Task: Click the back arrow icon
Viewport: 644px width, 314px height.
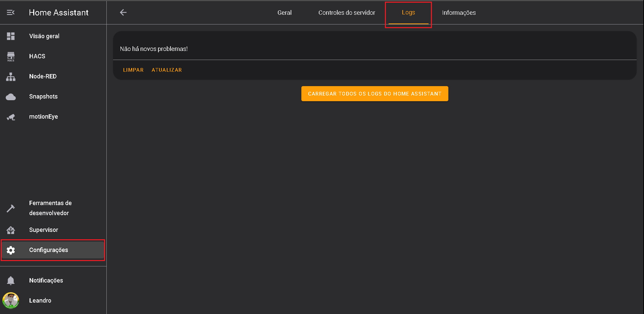Action: pos(123,12)
